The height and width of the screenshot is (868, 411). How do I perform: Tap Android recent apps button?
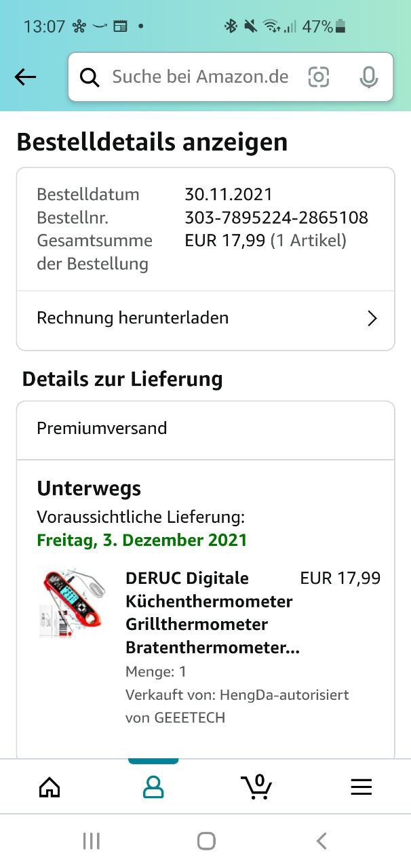click(91, 842)
